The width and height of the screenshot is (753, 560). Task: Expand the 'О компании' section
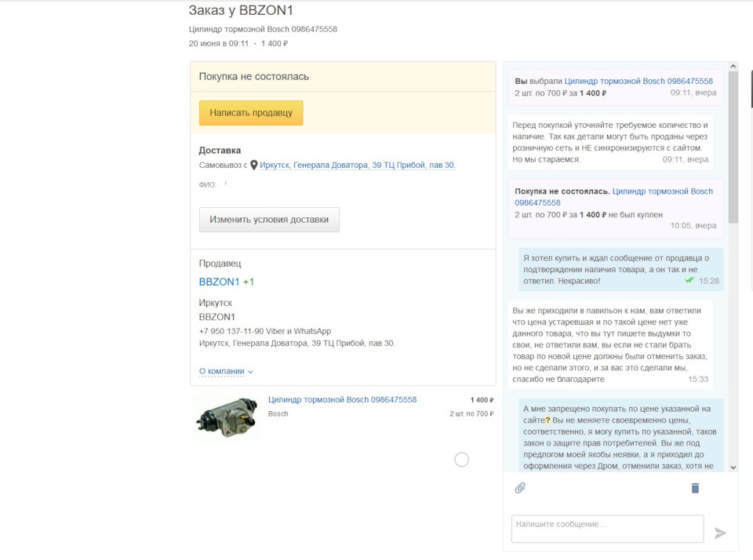[226, 371]
